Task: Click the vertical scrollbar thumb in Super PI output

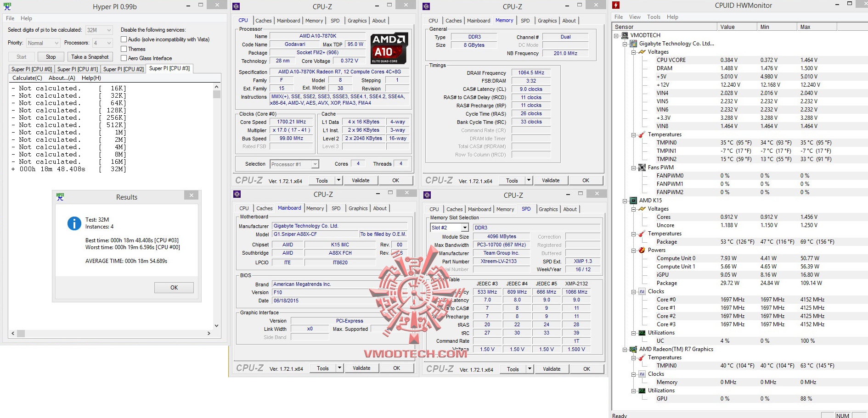Action: (217, 94)
